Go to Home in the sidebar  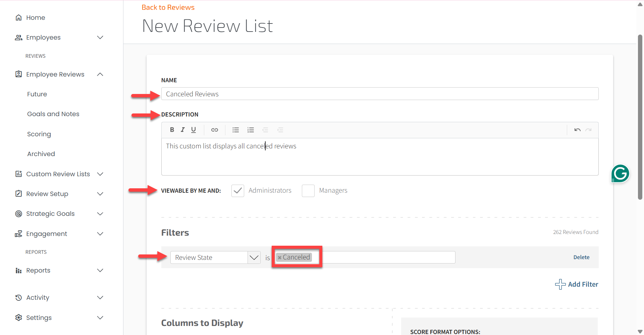[36, 17]
